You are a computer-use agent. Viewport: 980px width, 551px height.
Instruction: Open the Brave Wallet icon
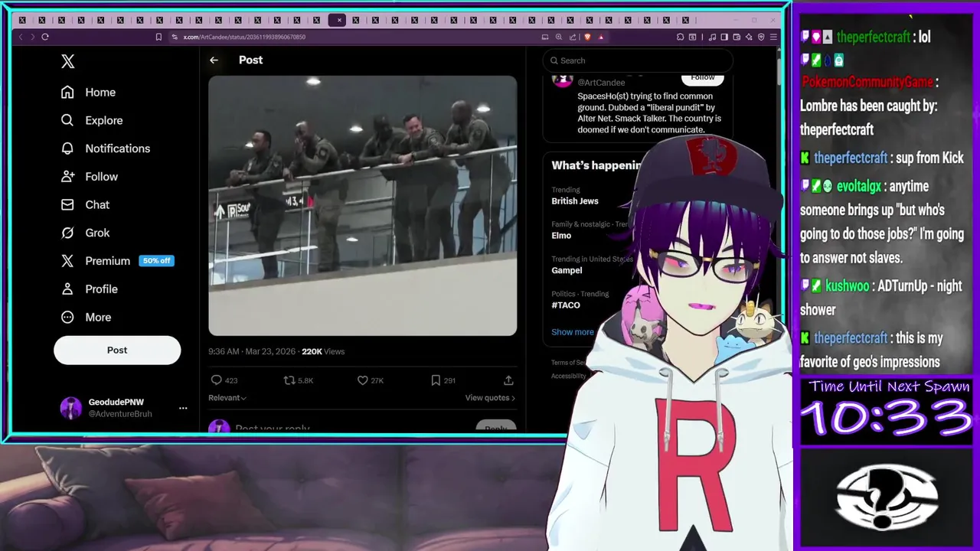pyautogui.click(x=737, y=37)
